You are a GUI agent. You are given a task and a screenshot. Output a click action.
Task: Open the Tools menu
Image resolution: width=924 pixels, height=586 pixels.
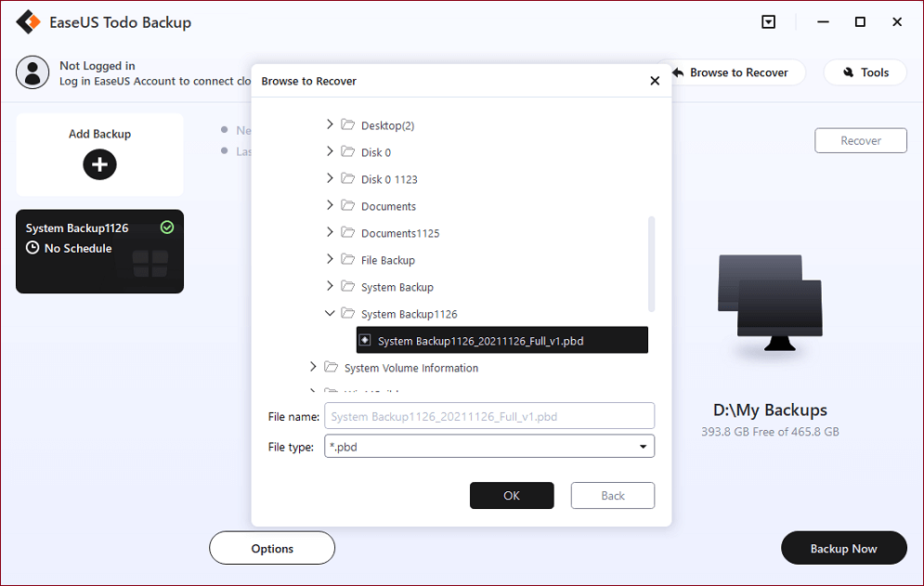(x=865, y=72)
